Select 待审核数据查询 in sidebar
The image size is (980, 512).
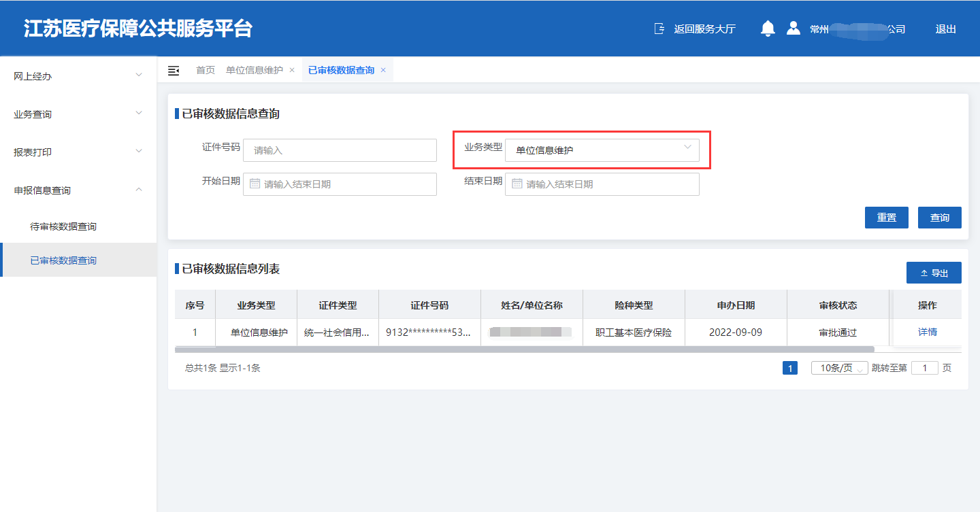click(63, 226)
